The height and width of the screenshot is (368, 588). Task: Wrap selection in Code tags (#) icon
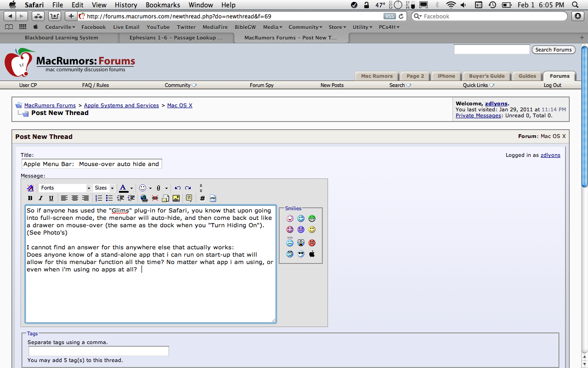[x=202, y=198]
